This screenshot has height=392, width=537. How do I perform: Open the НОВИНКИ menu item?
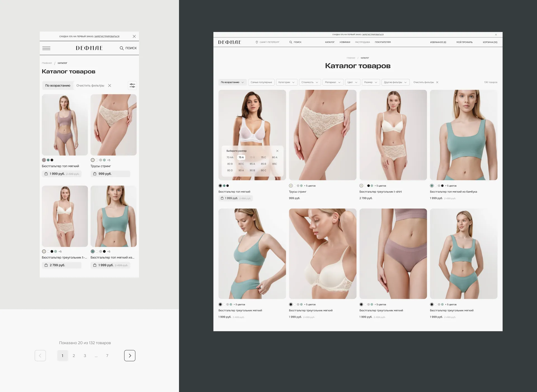pos(345,42)
